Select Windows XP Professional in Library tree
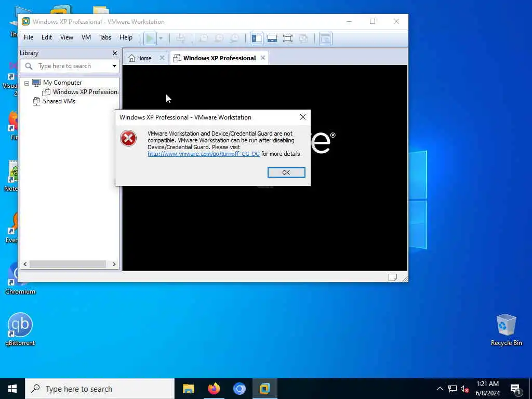Image resolution: width=532 pixels, height=399 pixels. click(x=86, y=92)
